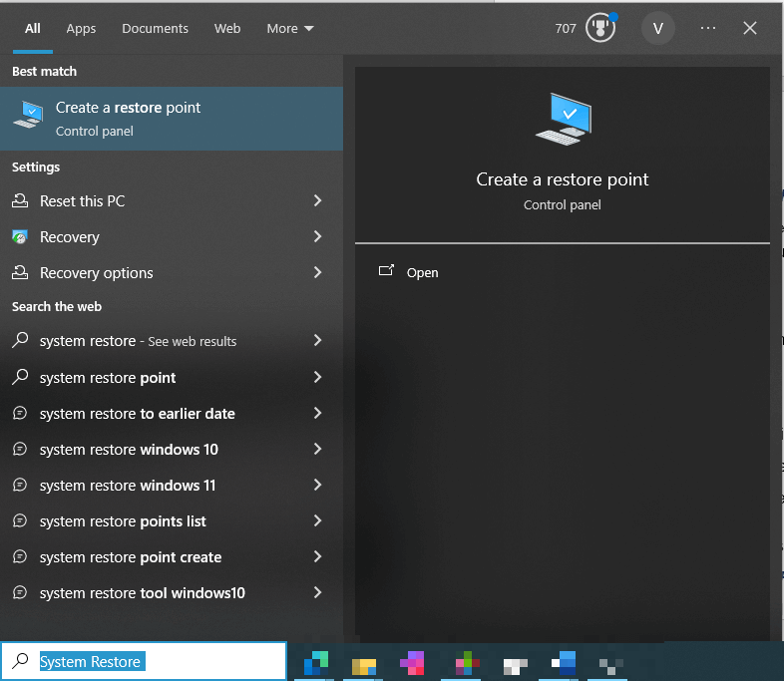Image resolution: width=784 pixels, height=681 pixels.
Task: Click the taskbar search magnifier icon
Action: point(20,660)
